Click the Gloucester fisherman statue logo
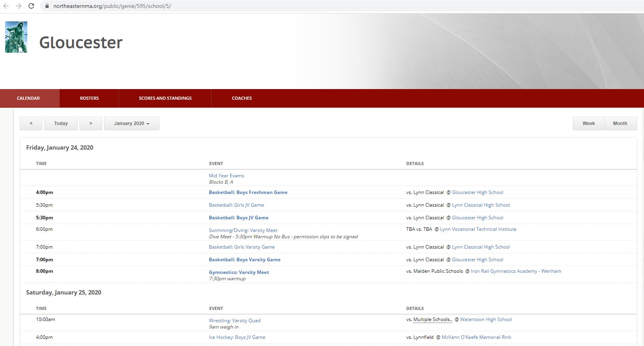The width and height of the screenshot is (644, 346). point(16,37)
